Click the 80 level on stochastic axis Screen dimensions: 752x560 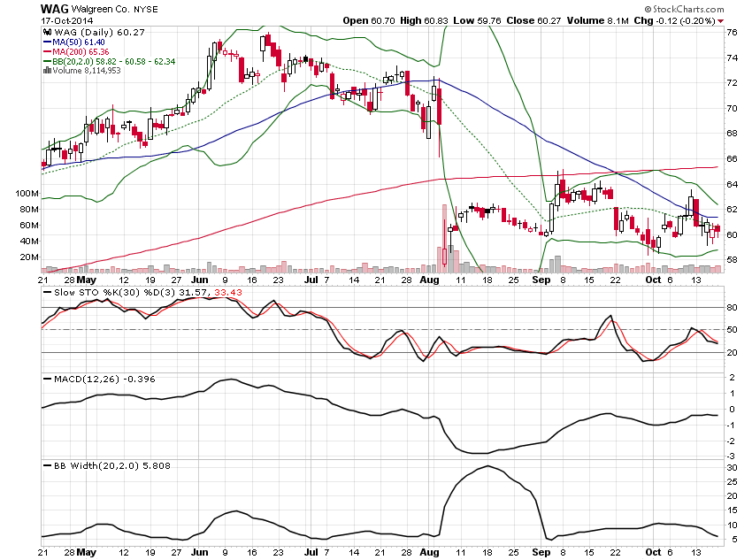732,307
